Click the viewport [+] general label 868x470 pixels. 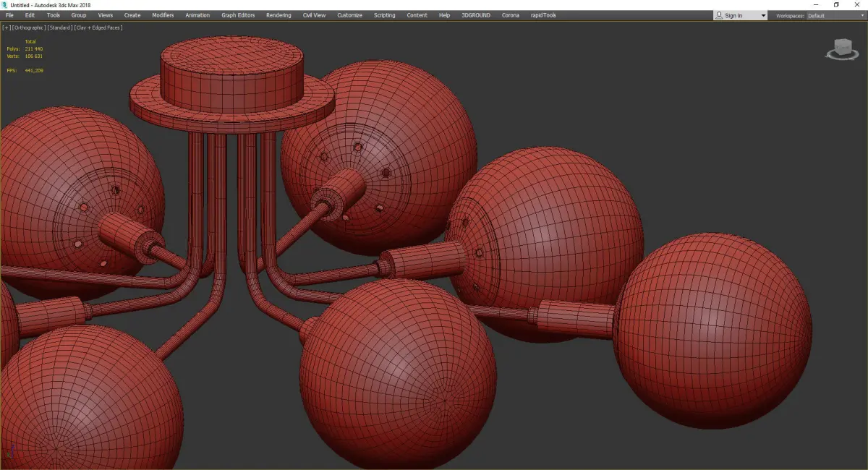(7, 27)
